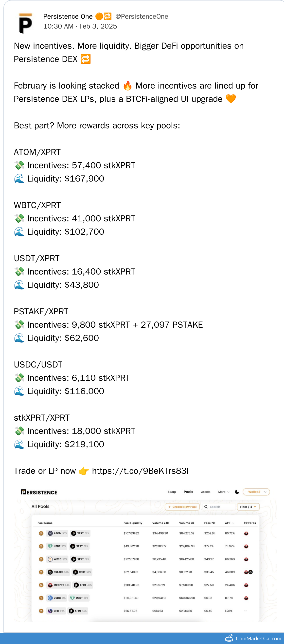Click the WBTC bitcoin token icon
Viewport: 284px width, 644px height.
tap(50, 559)
